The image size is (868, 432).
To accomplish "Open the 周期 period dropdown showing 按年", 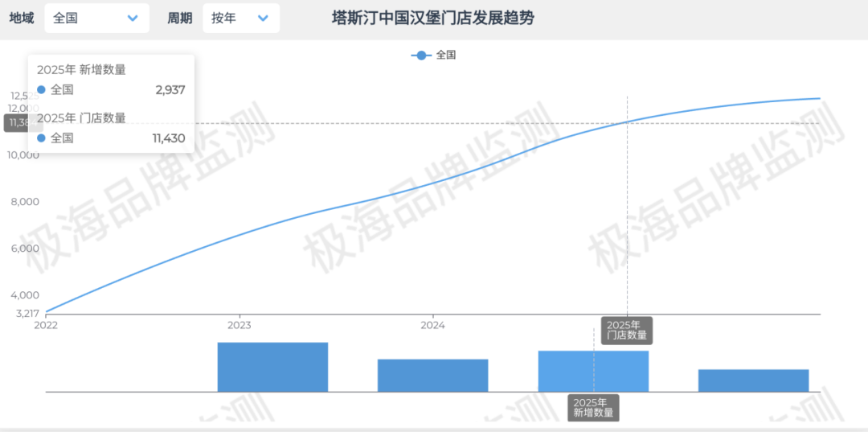I will click(x=241, y=19).
